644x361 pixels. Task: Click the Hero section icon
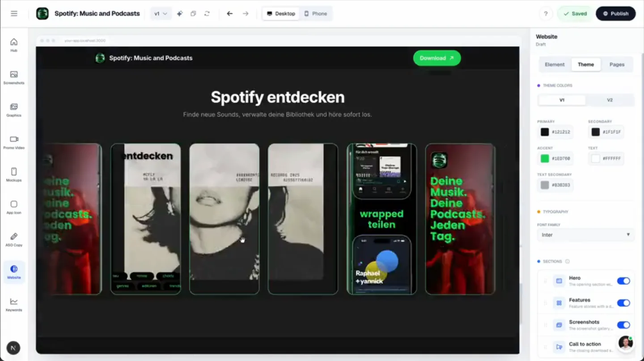tap(559, 281)
